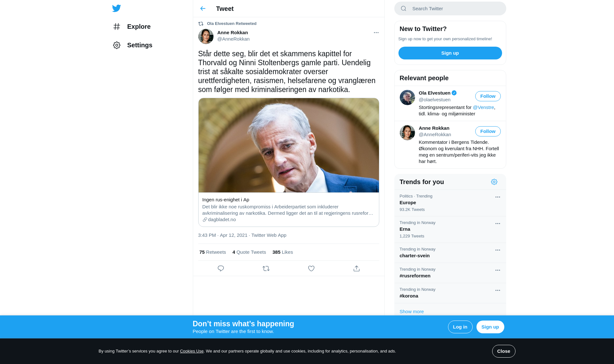Expand trends list with Show more

(x=412, y=312)
